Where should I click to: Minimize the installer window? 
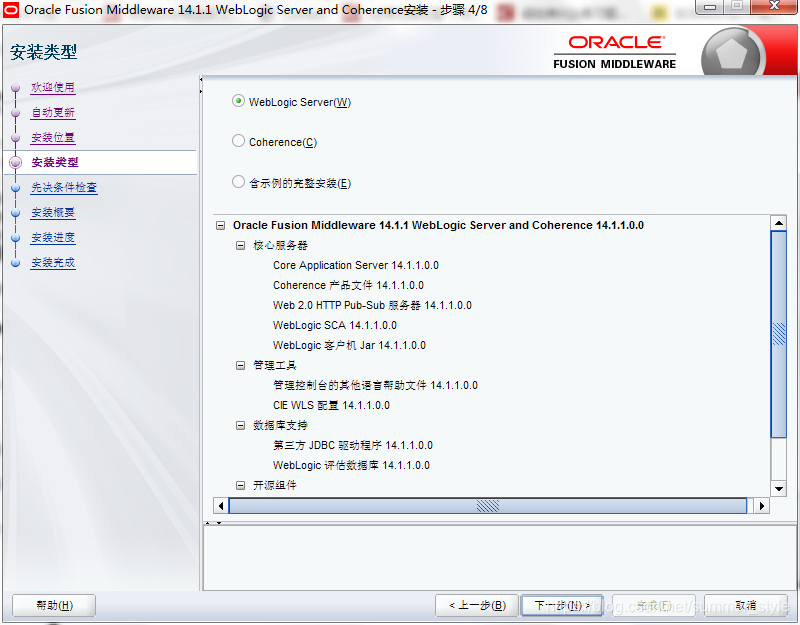pyautogui.click(x=710, y=7)
